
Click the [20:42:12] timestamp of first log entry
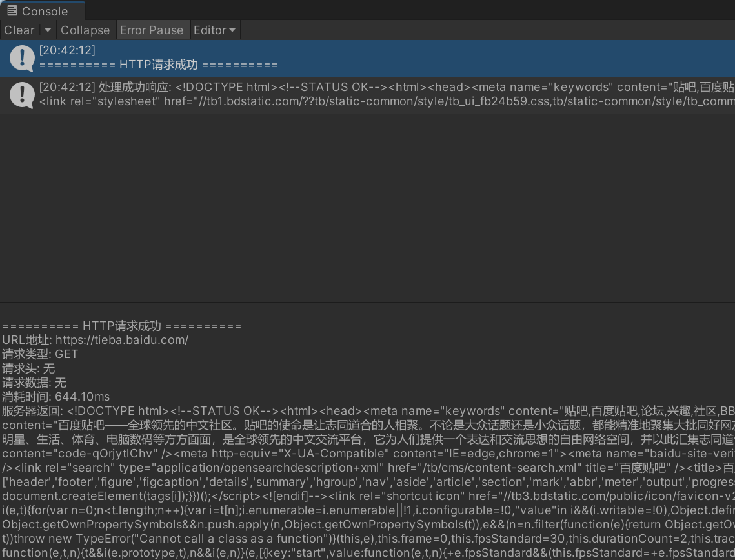pyautogui.click(x=67, y=50)
